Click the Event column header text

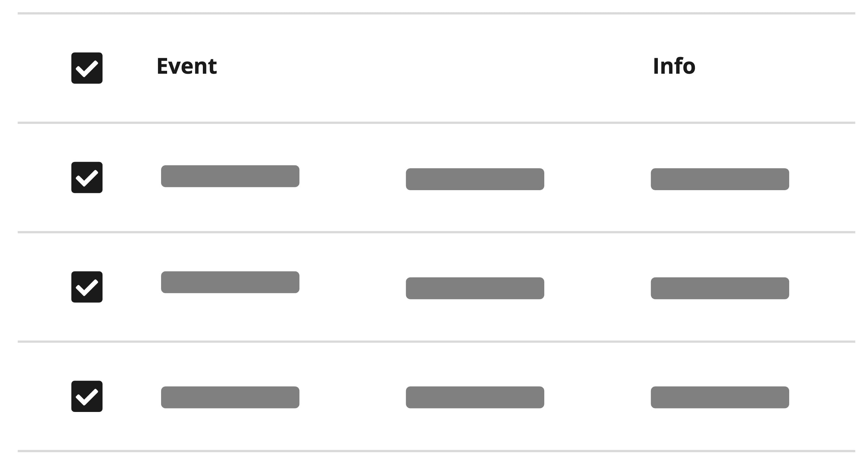[x=187, y=66]
